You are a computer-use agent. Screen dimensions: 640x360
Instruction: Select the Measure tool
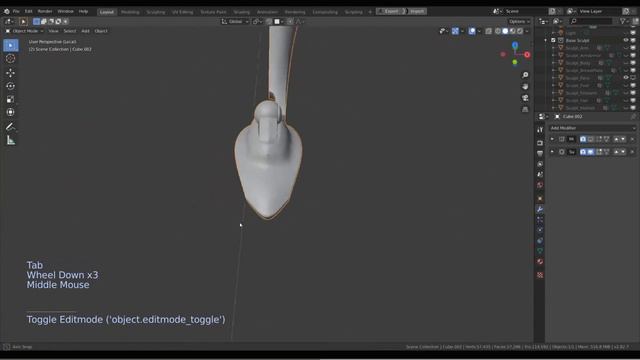[x=11, y=140]
